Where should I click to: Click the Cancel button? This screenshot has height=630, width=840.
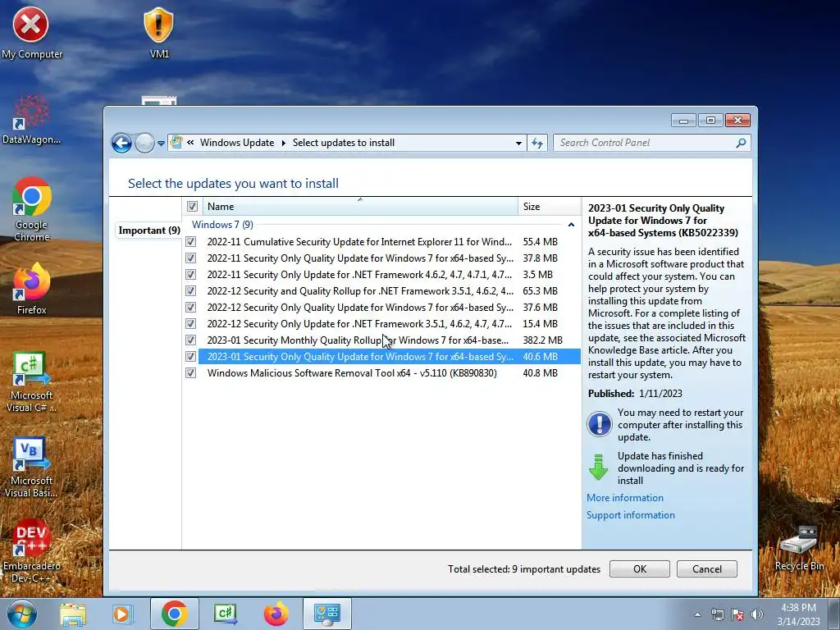(x=706, y=569)
